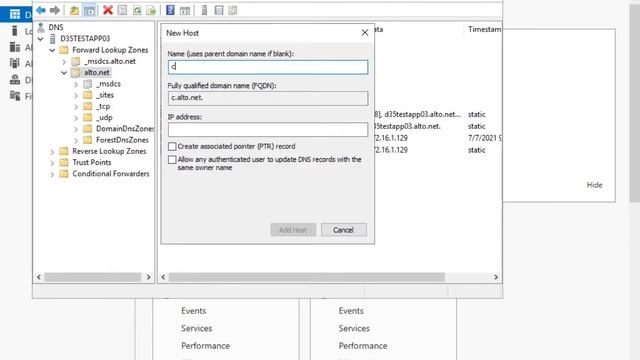Click the _msdcs.alto.net zone icon
This screenshot has width=640, height=360.
pos(76,61)
